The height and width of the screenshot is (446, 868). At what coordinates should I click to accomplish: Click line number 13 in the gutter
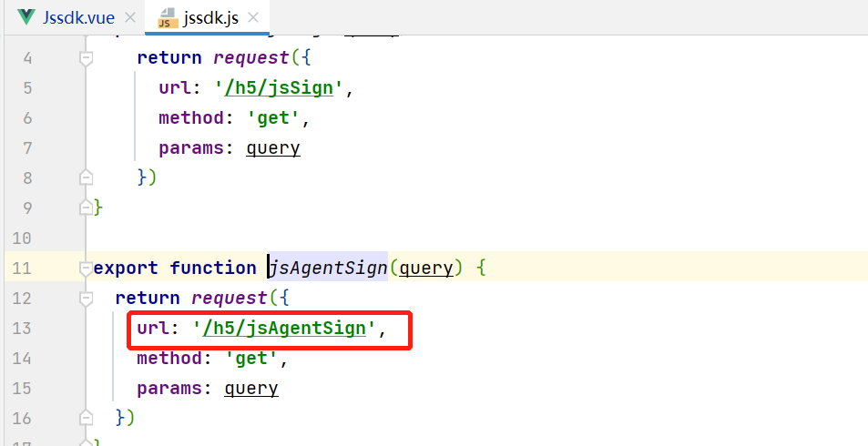22,329
